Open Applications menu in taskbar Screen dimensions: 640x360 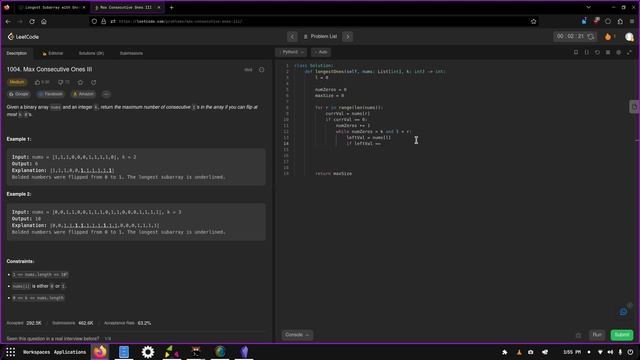70,352
